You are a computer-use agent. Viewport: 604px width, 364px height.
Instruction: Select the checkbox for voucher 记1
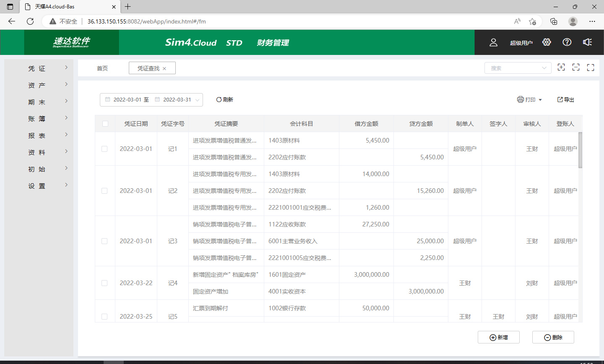[104, 149]
